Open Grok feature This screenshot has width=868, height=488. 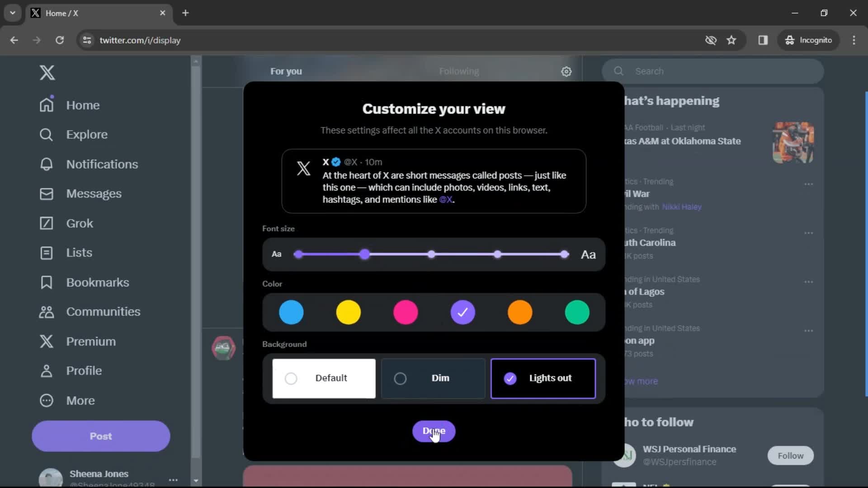coord(80,223)
